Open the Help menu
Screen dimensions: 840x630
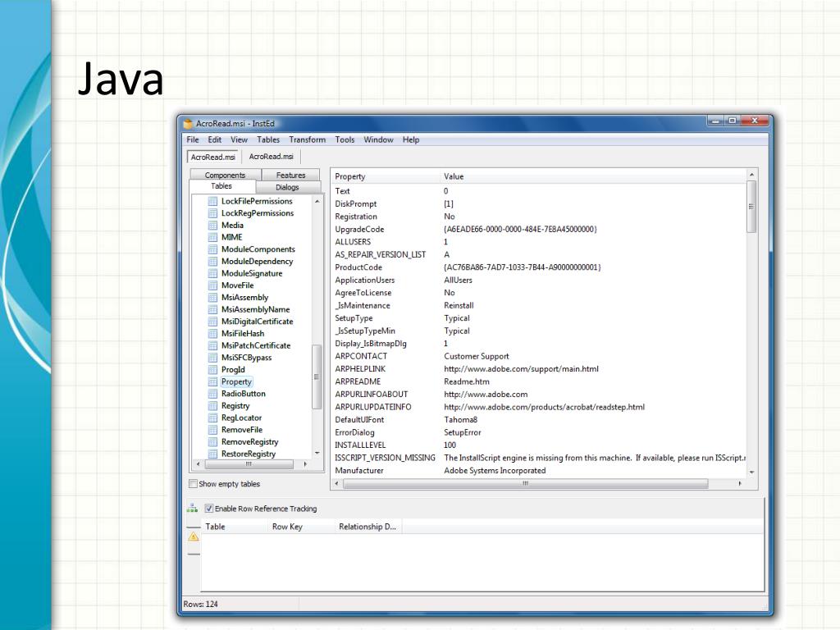(411, 139)
